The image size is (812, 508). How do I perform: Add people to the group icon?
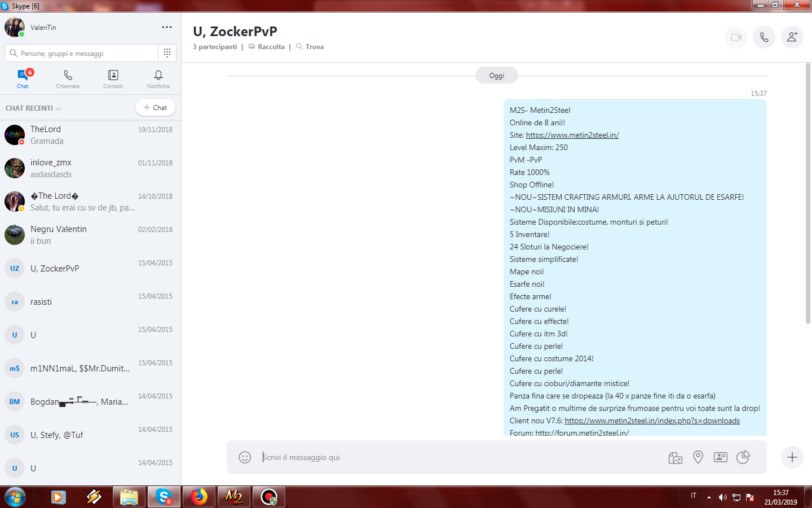[x=792, y=37]
